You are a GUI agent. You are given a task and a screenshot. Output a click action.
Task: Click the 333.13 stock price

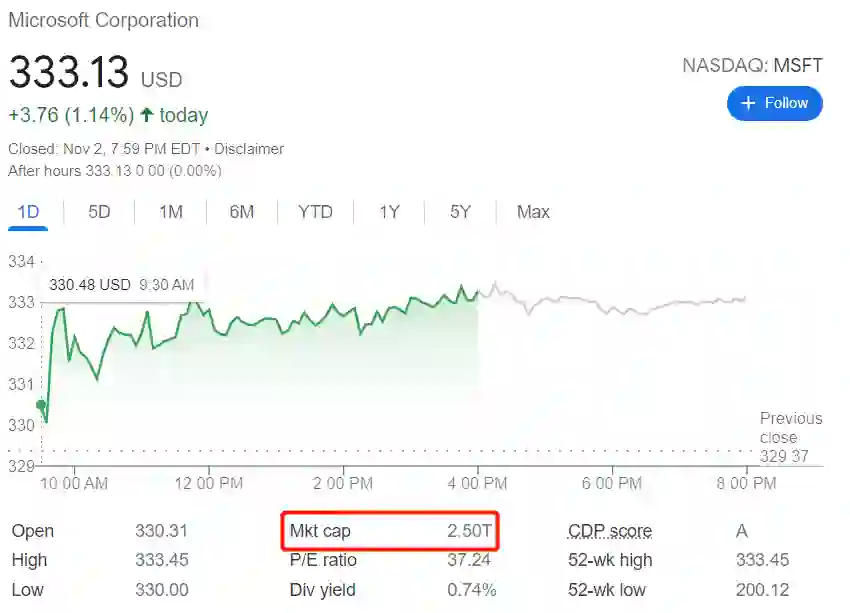[69, 73]
